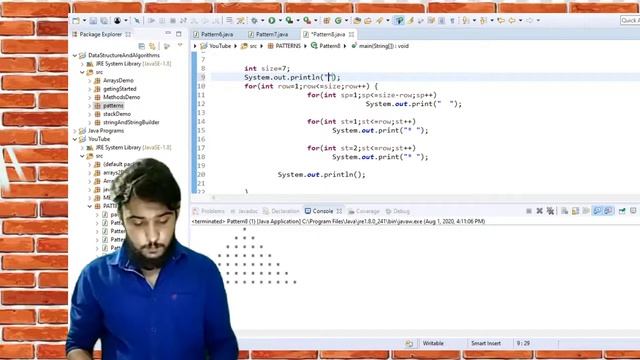This screenshot has height=360, width=640.
Task: Click the New Java Class icon
Action: pyautogui.click(x=338, y=20)
